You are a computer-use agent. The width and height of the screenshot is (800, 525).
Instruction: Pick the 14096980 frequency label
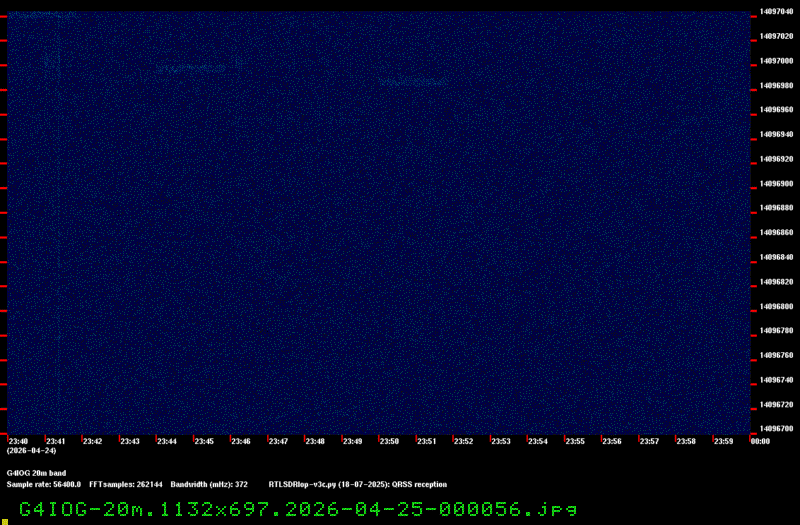click(x=777, y=85)
